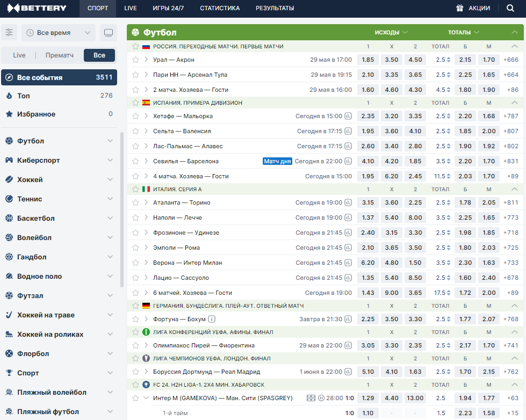Click the Хоккей на роликах skate icon

click(x=9, y=335)
